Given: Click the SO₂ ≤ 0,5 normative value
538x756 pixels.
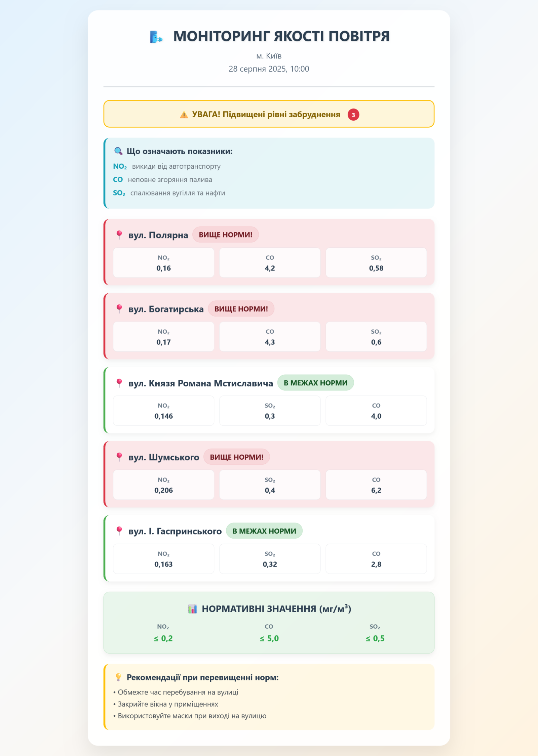Looking at the screenshot, I should pos(375,638).
